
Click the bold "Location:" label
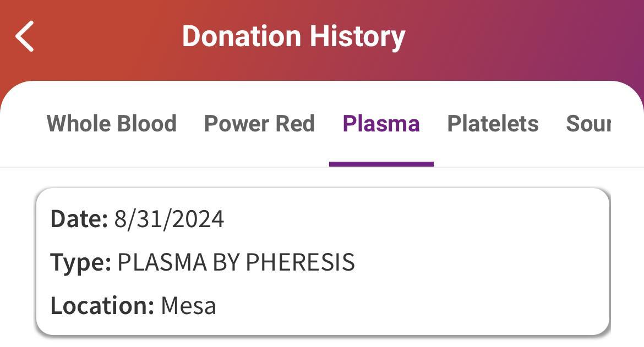click(x=102, y=305)
